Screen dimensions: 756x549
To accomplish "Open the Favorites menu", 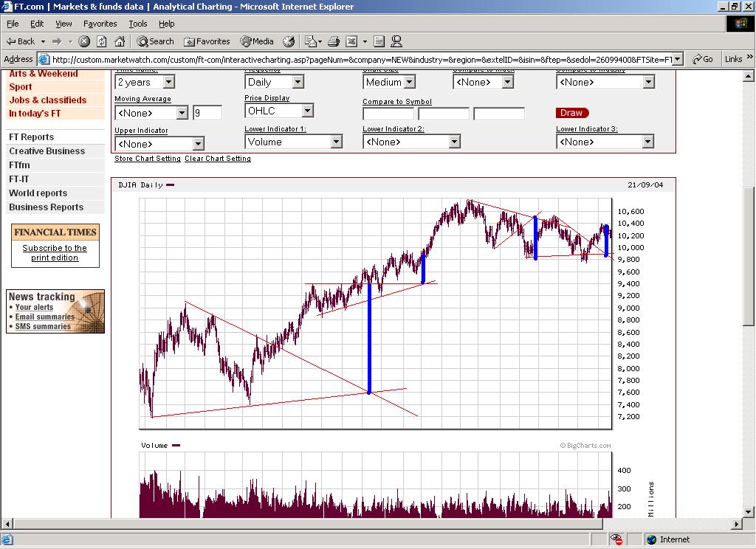I will click(x=100, y=24).
